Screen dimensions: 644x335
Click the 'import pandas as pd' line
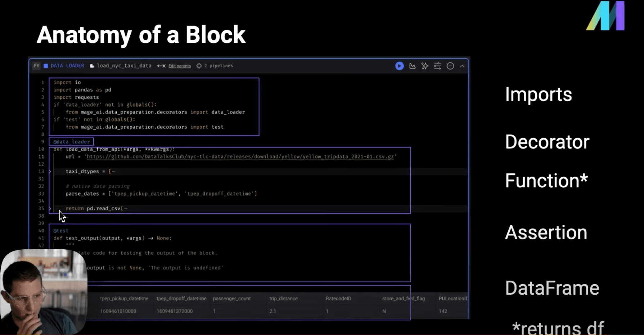coord(82,90)
